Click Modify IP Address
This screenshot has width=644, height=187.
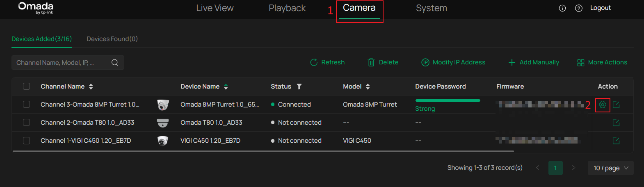coord(453,62)
